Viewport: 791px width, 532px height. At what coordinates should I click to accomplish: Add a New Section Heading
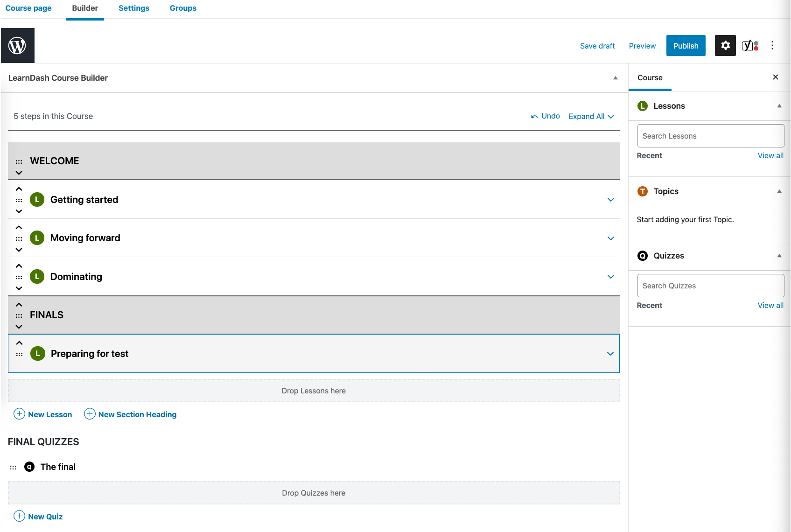(x=130, y=414)
